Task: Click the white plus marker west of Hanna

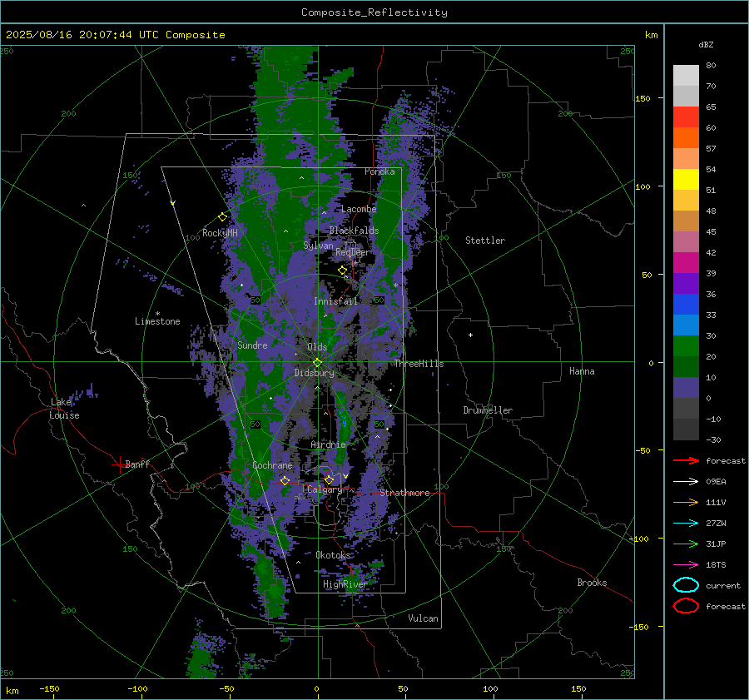Action: 470,335
